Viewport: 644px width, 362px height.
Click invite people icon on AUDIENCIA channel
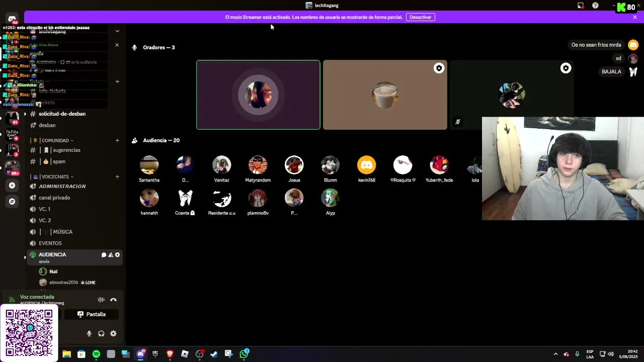[111, 255]
